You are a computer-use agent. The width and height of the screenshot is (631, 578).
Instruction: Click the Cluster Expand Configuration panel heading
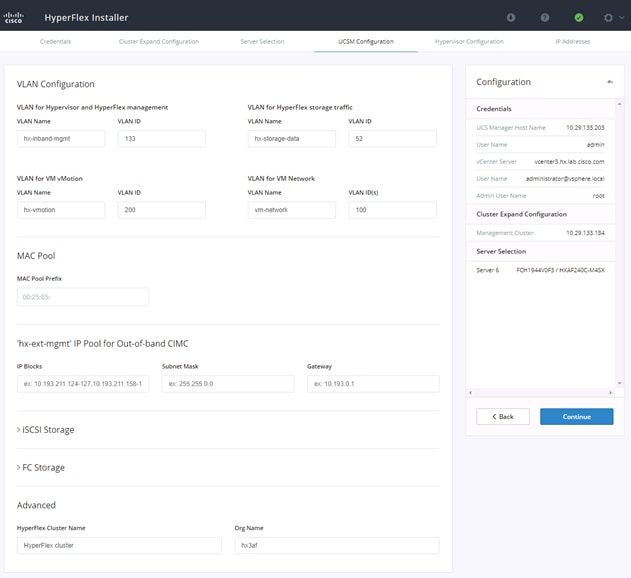[521, 214]
